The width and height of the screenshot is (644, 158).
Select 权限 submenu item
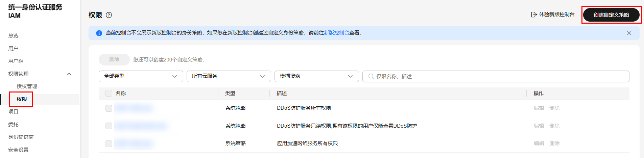pos(22,99)
